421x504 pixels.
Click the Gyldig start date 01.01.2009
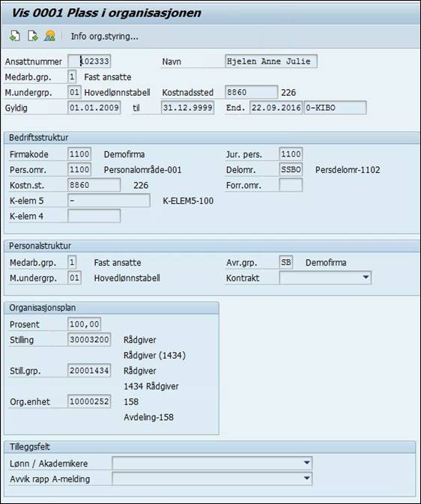click(x=94, y=107)
